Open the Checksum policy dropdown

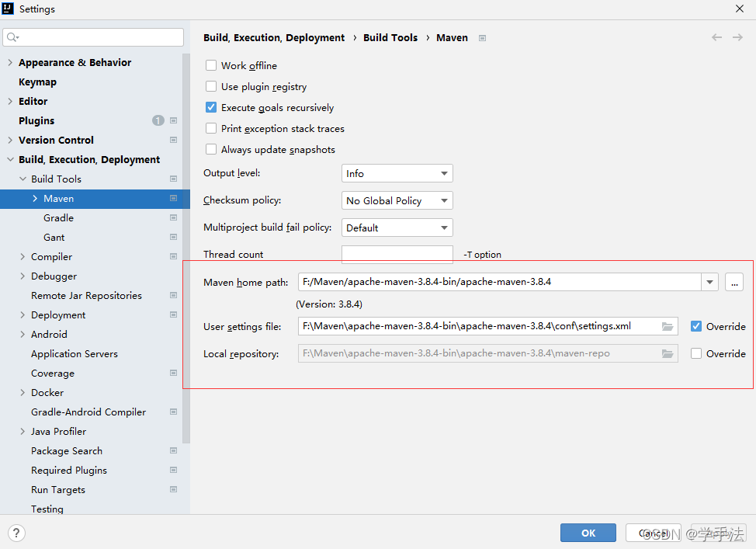(397, 200)
